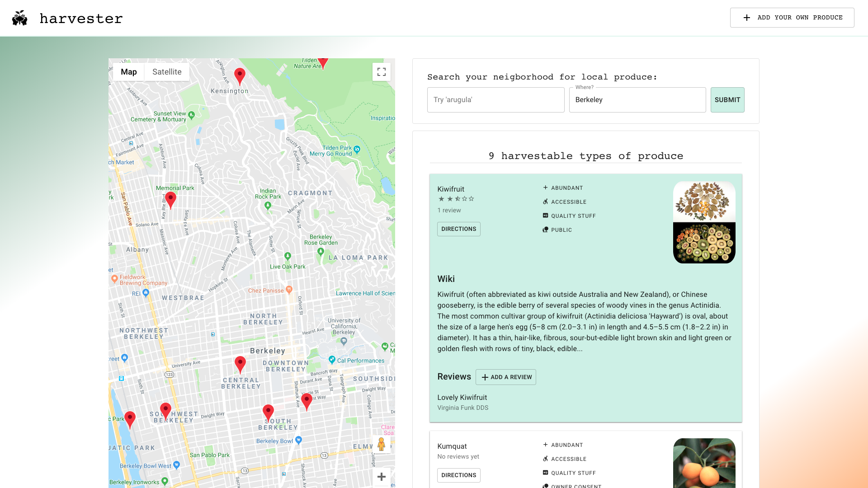Select the Pegman street view icon
868x488 pixels.
[382, 444]
